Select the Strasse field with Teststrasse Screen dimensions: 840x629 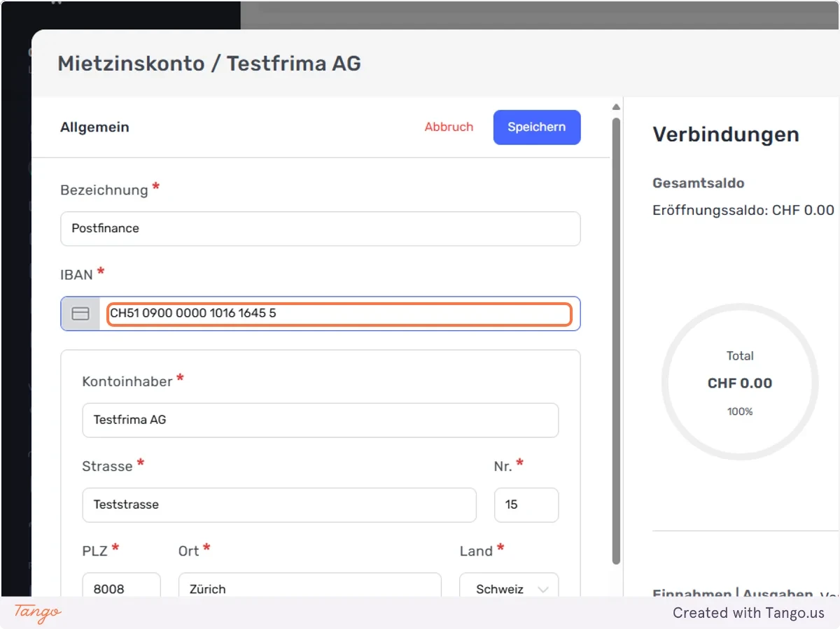click(x=279, y=504)
